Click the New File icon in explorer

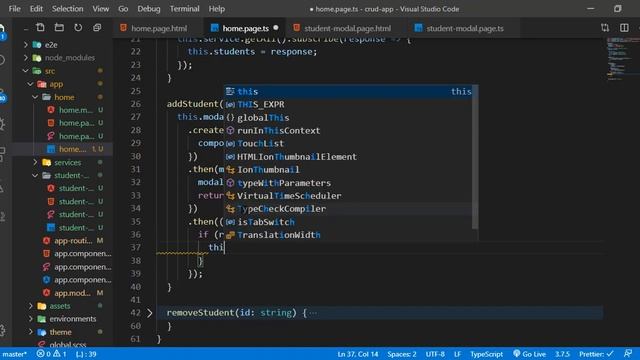[x=40, y=28]
